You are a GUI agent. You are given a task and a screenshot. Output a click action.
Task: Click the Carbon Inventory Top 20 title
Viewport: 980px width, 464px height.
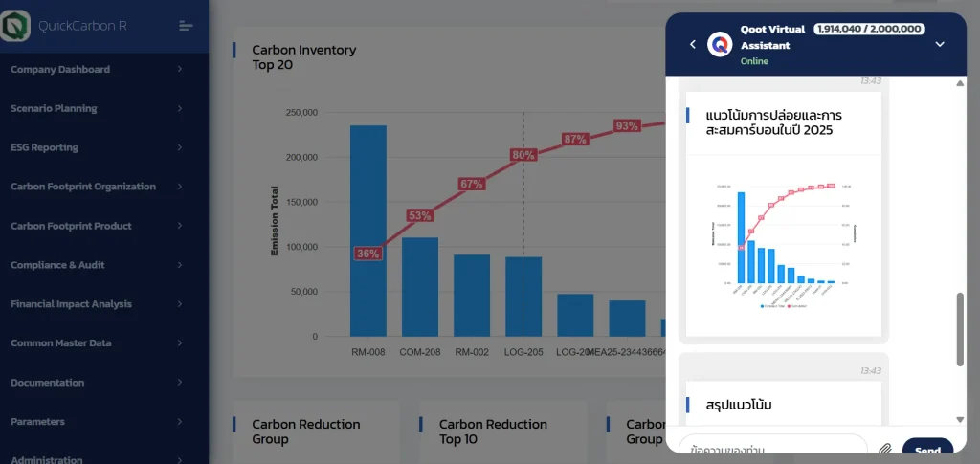pyautogui.click(x=304, y=57)
